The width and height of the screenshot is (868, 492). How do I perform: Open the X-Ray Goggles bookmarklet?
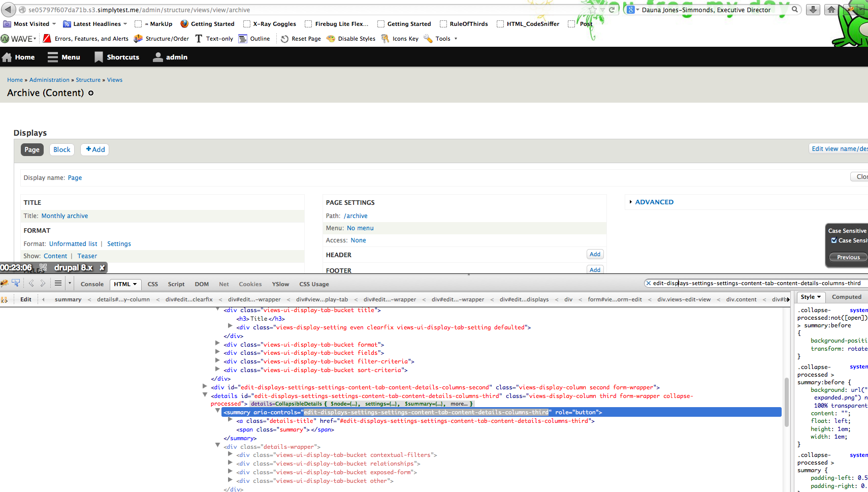pyautogui.click(x=270, y=24)
